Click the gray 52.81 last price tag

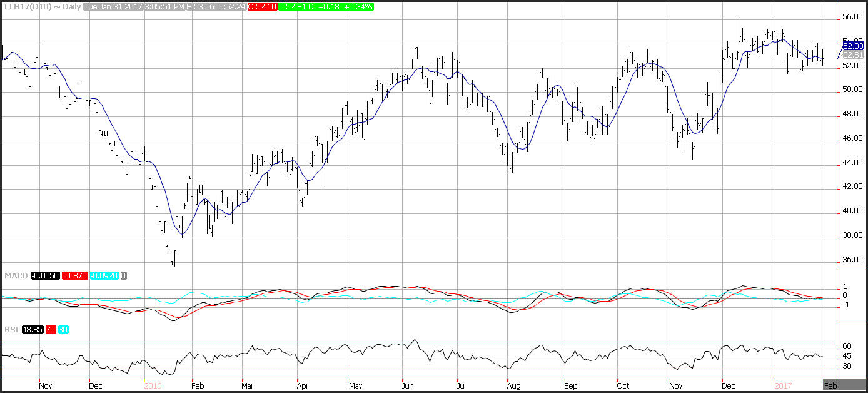coord(853,54)
